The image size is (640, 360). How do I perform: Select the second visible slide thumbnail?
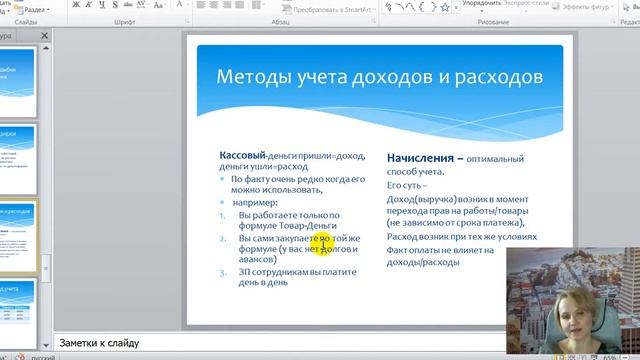17,160
